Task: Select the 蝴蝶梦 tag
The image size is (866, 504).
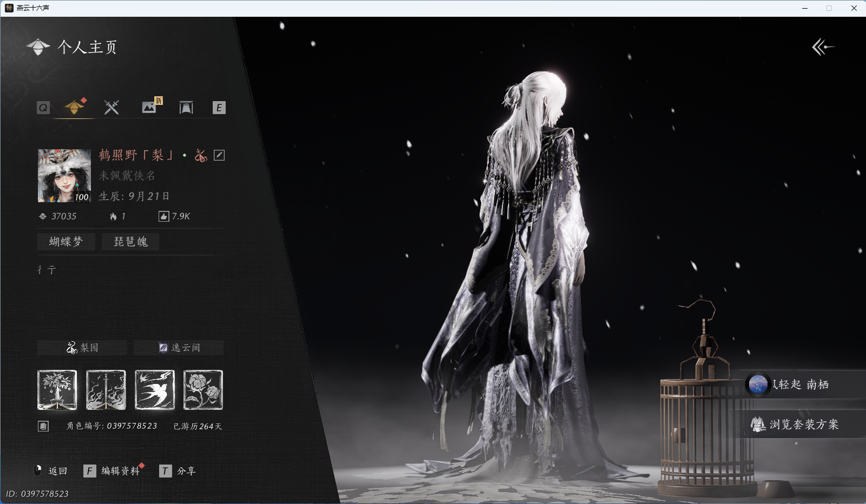Action: pos(66,242)
